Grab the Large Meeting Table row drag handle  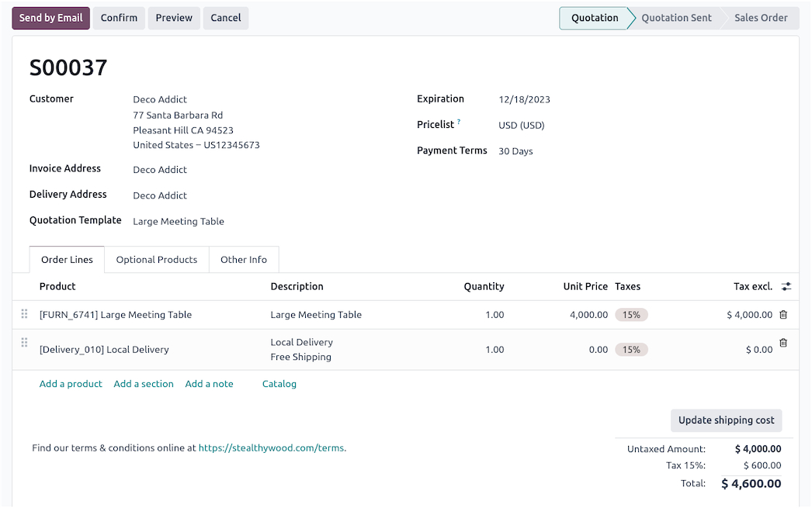click(x=24, y=314)
